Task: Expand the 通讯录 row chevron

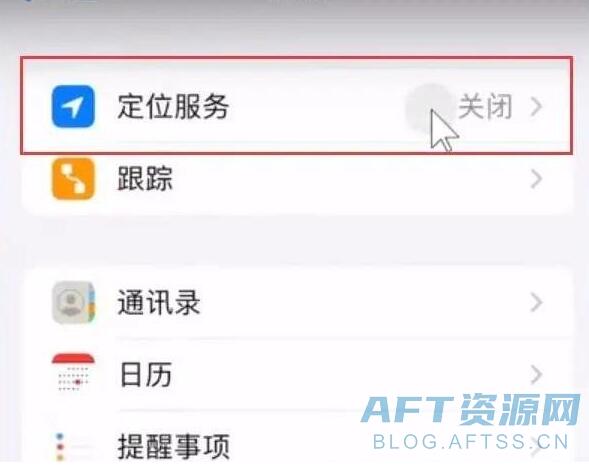Action: (536, 302)
